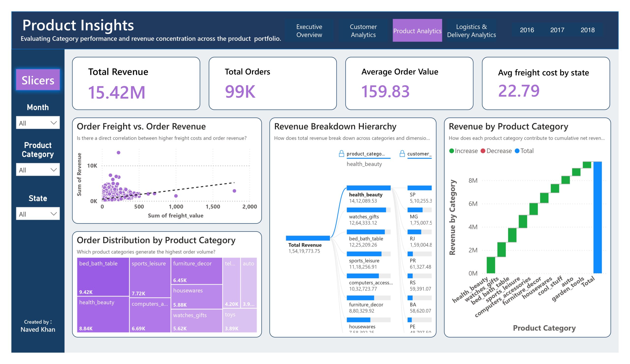
Task: Click the blue Total waterfall bar
Action: (598, 217)
